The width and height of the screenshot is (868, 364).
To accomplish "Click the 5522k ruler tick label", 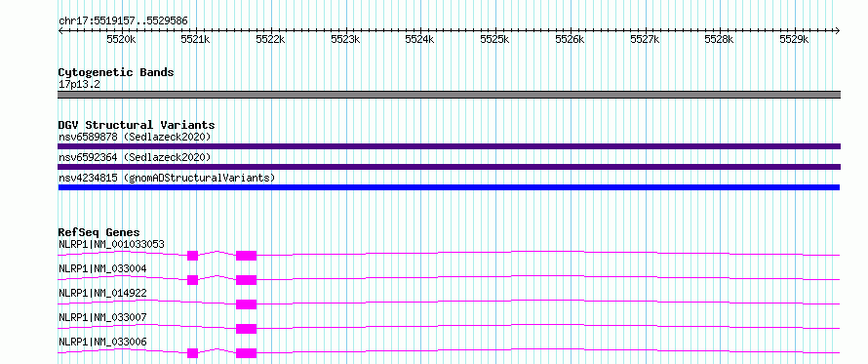I will click(271, 39).
